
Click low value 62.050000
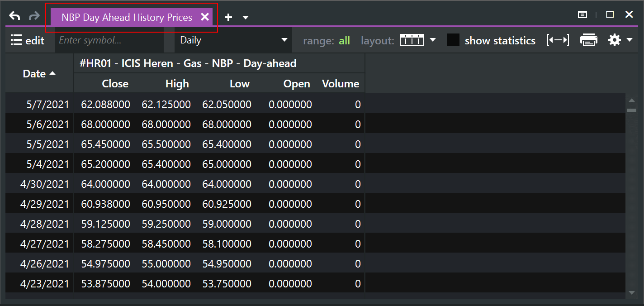click(x=227, y=105)
